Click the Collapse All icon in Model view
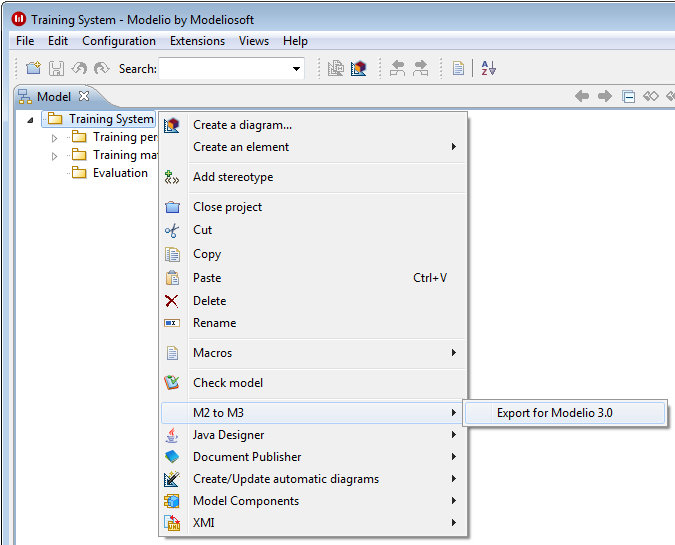Screen dimensions: 675x545 point(629,97)
